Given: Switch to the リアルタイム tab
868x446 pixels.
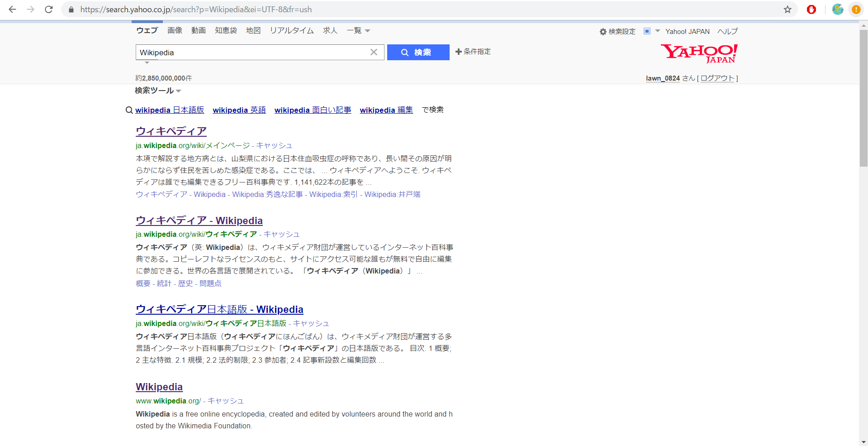Looking at the screenshot, I should [292, 30].
